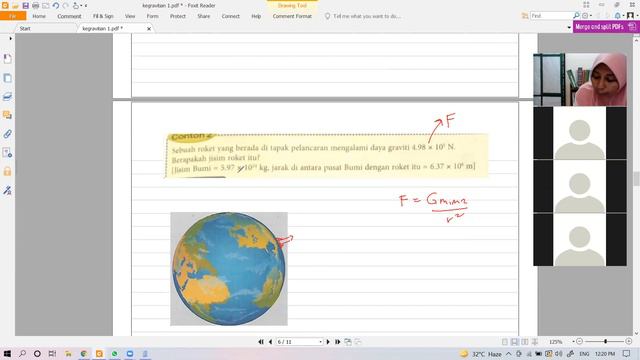Click the Open file folder icon

15,6
